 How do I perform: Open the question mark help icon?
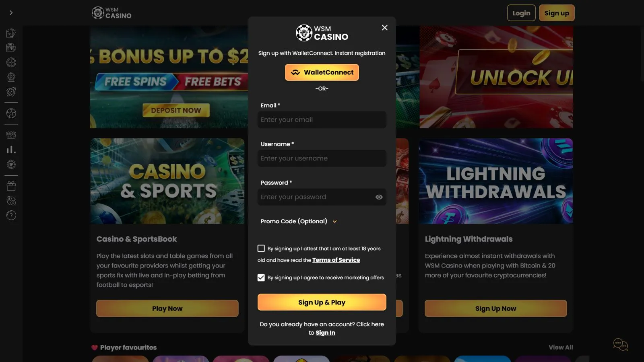pos(11,215)
